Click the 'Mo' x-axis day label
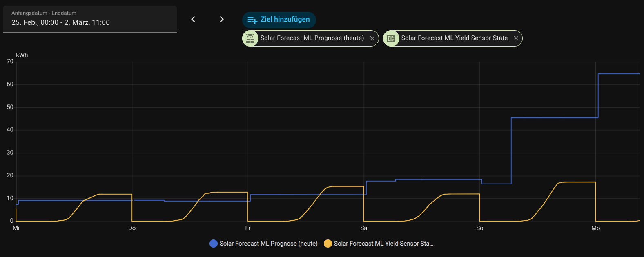 click(595, 228)
